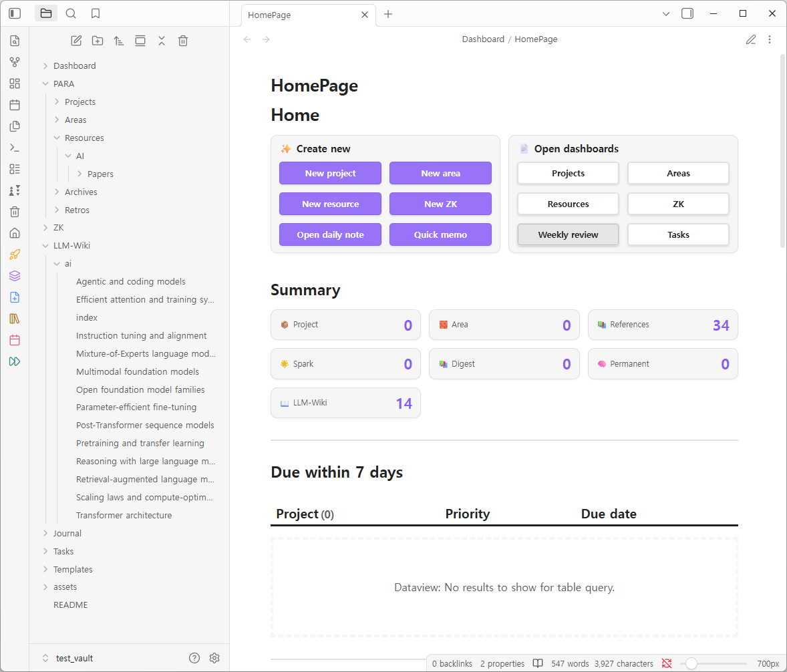
Task: Toggle the left sidebar collapse icon
Action: pyautogui.click(x=15, y=13)
